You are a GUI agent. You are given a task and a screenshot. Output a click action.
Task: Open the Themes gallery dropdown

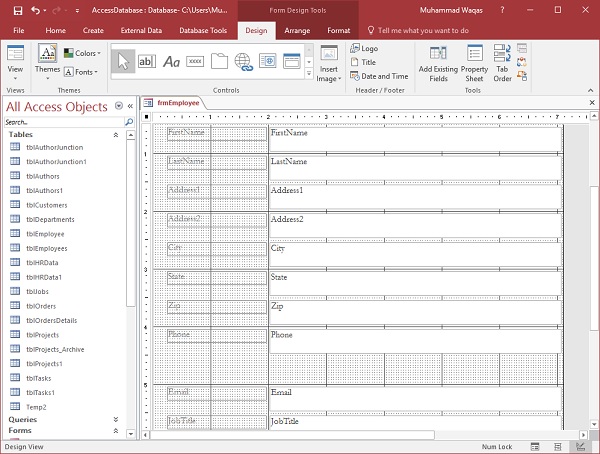coord(46,64)
